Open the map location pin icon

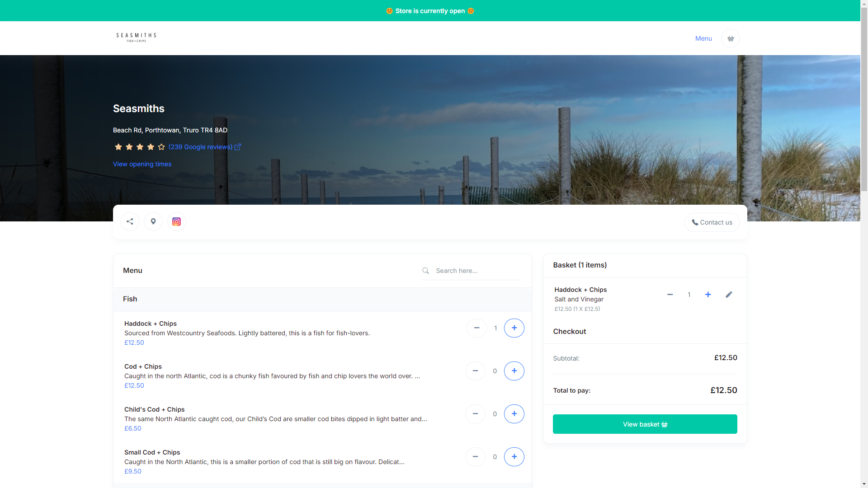[x=153, y=221]
